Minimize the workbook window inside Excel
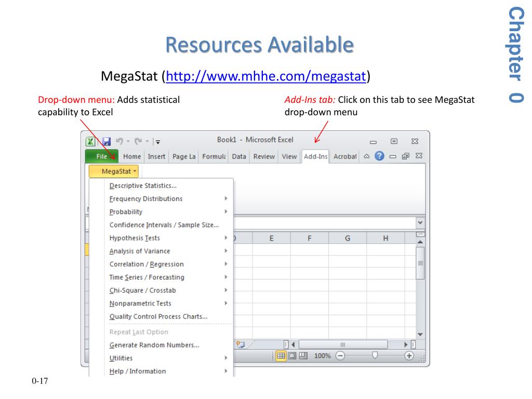Viewport: 532px width, 399px height. (393, 156)
